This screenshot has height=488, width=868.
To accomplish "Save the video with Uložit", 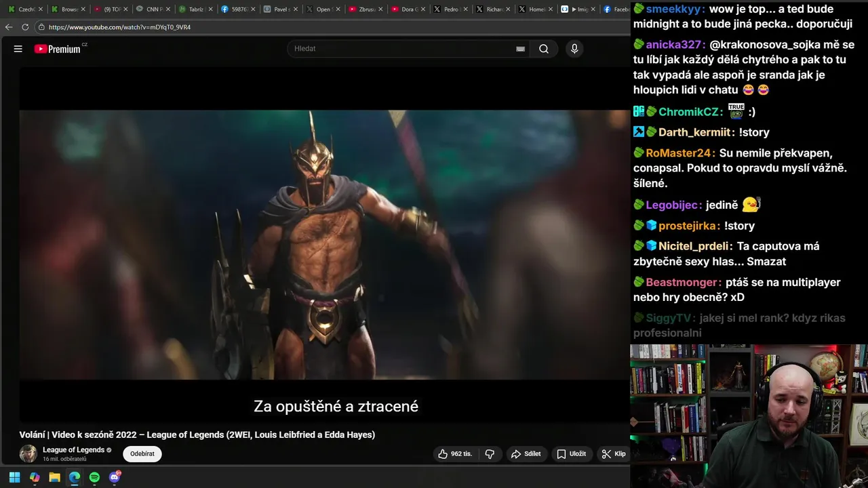I will 571,454.
